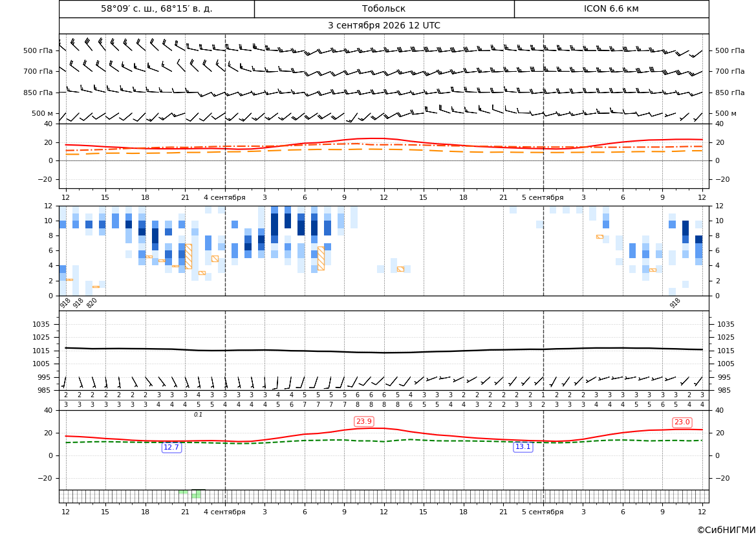Click the blue 12.7 minimum temperature label

click(x=171, y=447)
